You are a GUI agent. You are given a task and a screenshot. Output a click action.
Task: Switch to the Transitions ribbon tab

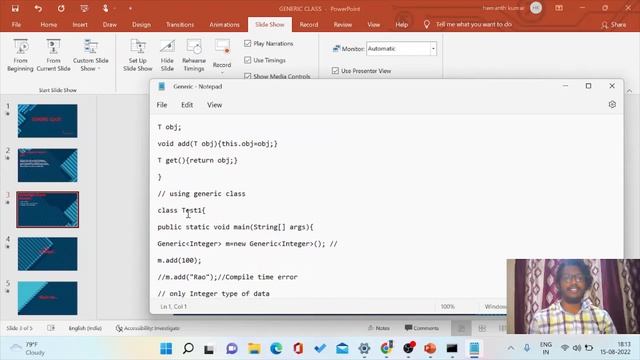click(x=180, y=24)
